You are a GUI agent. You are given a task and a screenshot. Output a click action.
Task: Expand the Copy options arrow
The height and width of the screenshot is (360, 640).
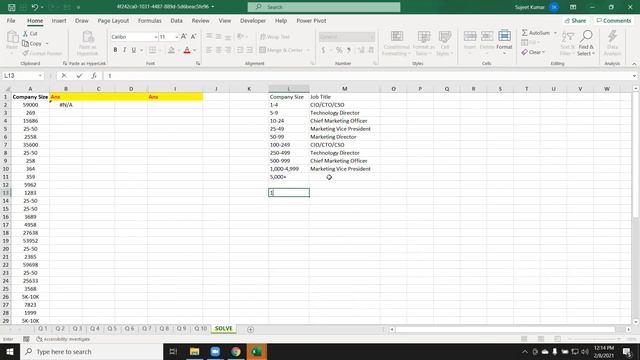tap(47, 44)
